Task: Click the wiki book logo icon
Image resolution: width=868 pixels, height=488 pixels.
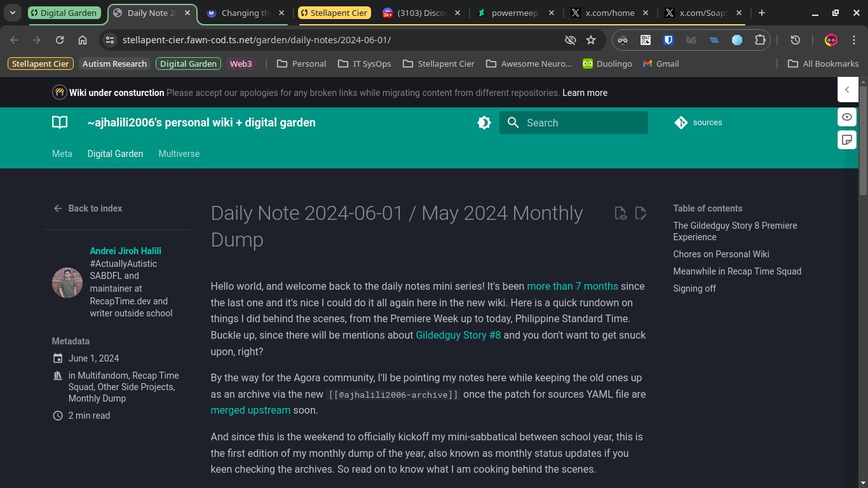Action: coord(60,123)
